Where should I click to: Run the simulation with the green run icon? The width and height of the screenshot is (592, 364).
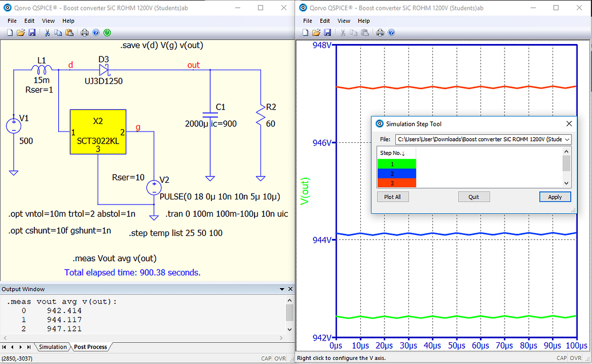pos(108,33)
